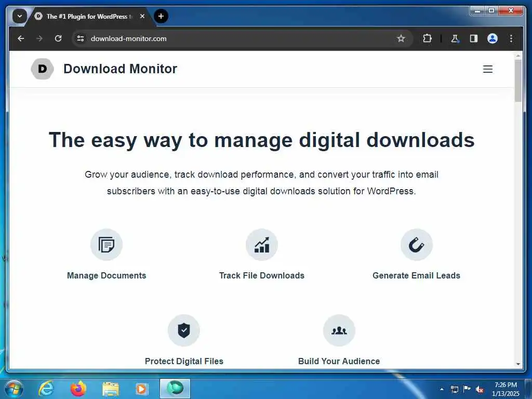Open the Windows Start button
Image resolution: width=532 pixels, height=399 pixels.
click(x=14, y=389)
